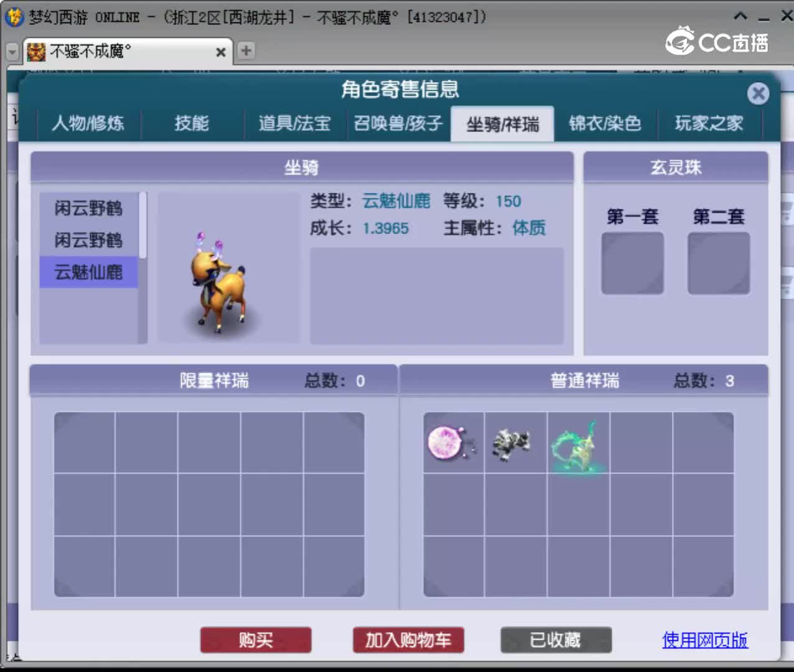This screenshot has height=672, width=794.
Task: Click the 普通祥瑞 header label
Action: point(585,380)
